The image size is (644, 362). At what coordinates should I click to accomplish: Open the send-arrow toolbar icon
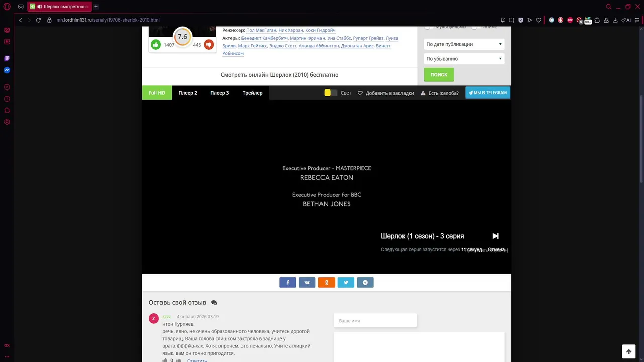530,20
